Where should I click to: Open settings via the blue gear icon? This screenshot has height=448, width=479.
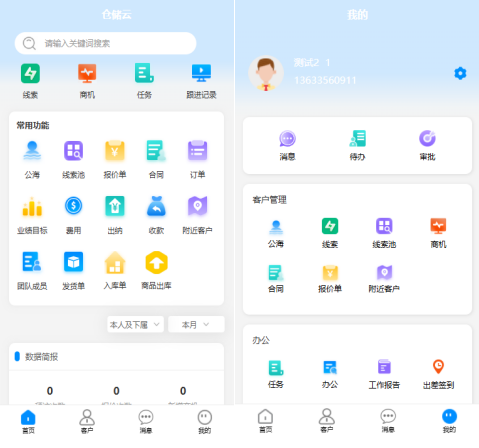pyautogui.click(x=460, y=73)
